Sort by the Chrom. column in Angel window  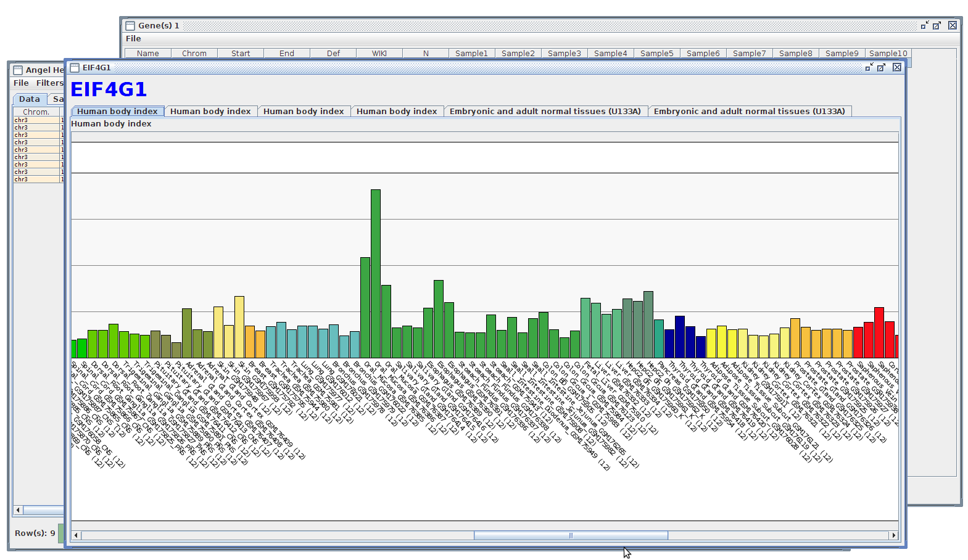point(36,112)
